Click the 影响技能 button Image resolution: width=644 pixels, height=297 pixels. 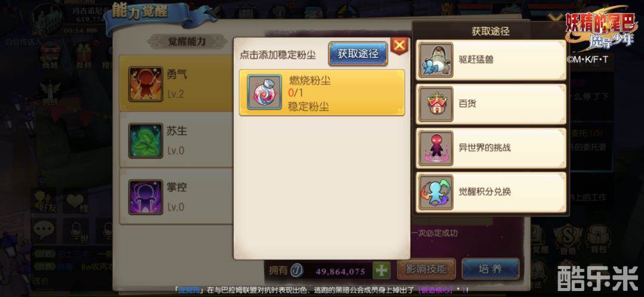click(x=426, y=269)
